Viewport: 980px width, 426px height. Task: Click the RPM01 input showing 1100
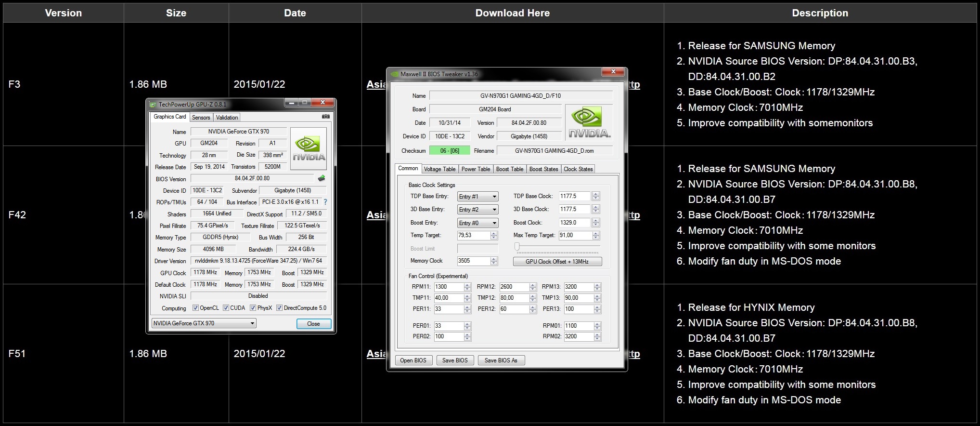[579, 326]
